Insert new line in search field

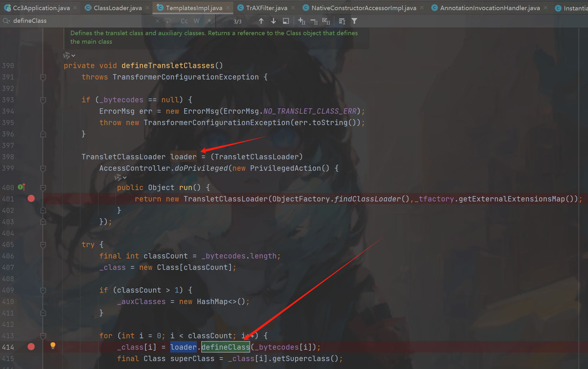point(168,21)
